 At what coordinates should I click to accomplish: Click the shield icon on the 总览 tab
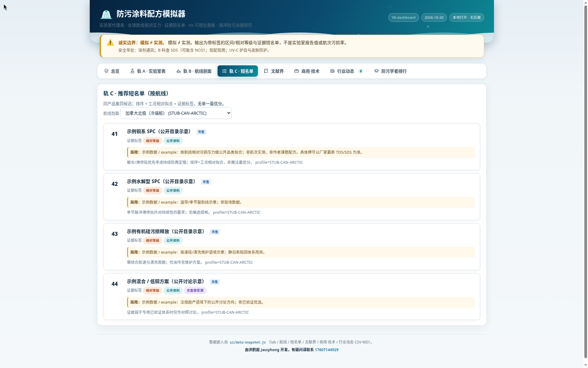tap(107, 71)
